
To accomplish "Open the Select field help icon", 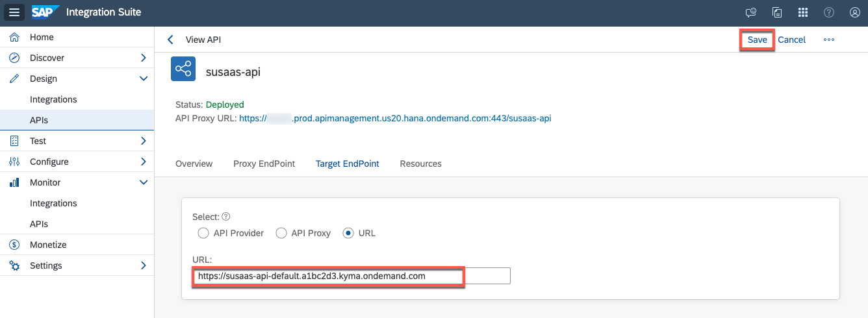I will (x=226, y=217).
